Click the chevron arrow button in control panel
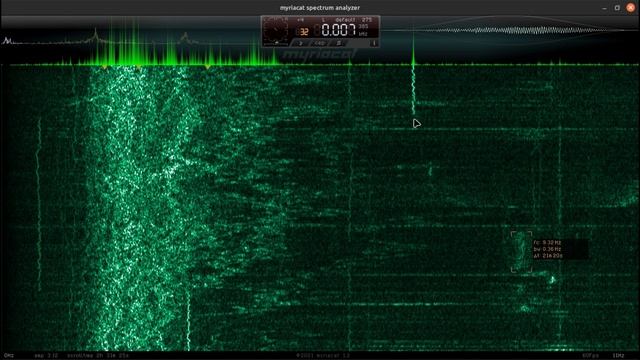This screenshot has height=360, width=640. (x=301, y=43)
